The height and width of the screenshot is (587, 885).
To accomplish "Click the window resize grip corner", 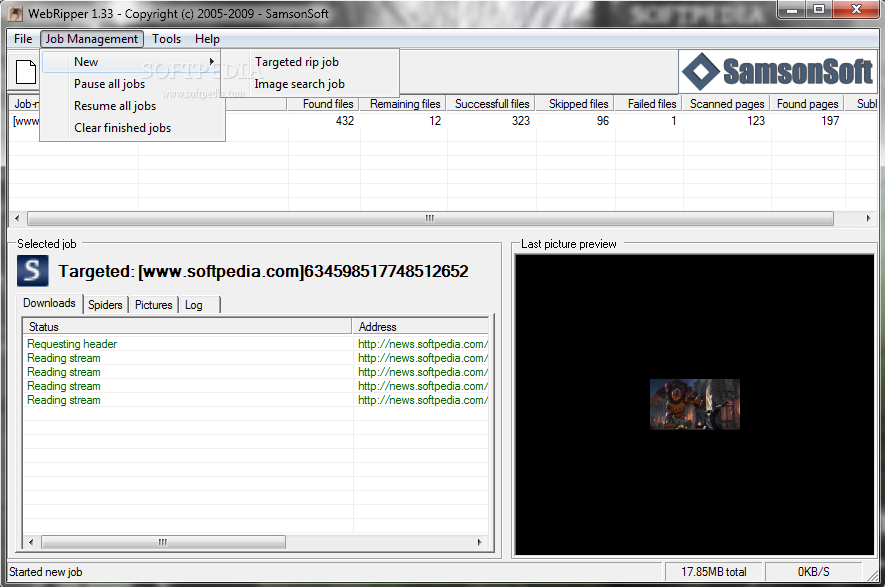I will point(873,575).
